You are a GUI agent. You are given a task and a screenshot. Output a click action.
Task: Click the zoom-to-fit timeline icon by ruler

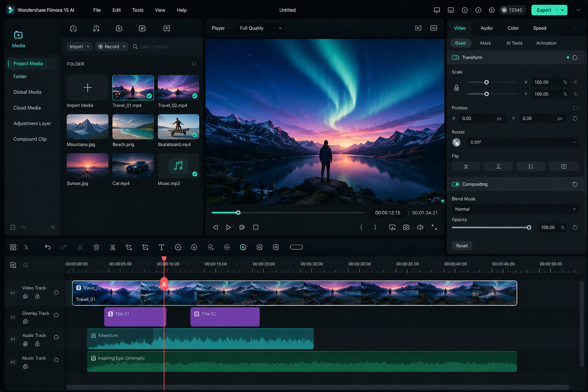tap(13, 265)
